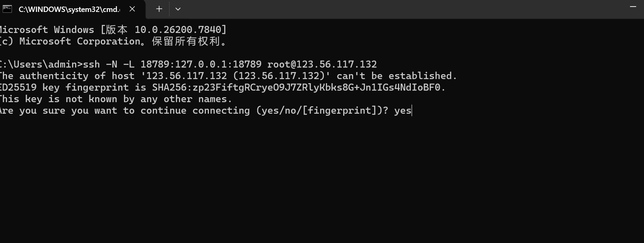The height and width of the screenshot is (243, 644).
Task: Close the cmd.exe tab
Action: pos(132,9)
